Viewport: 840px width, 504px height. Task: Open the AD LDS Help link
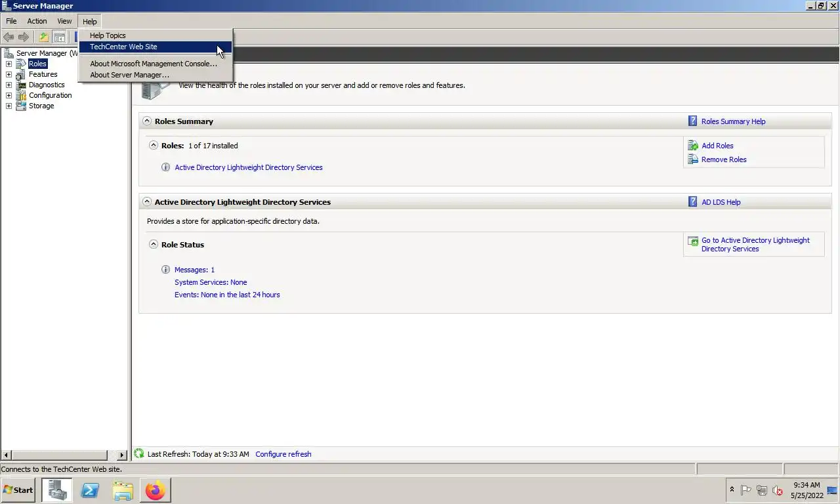(721, 202)
